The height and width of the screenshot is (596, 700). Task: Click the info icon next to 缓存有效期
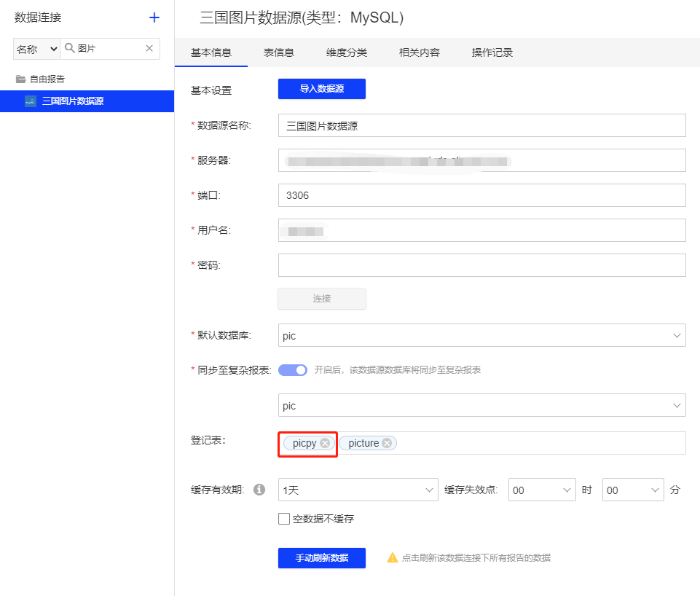[259, 490]
